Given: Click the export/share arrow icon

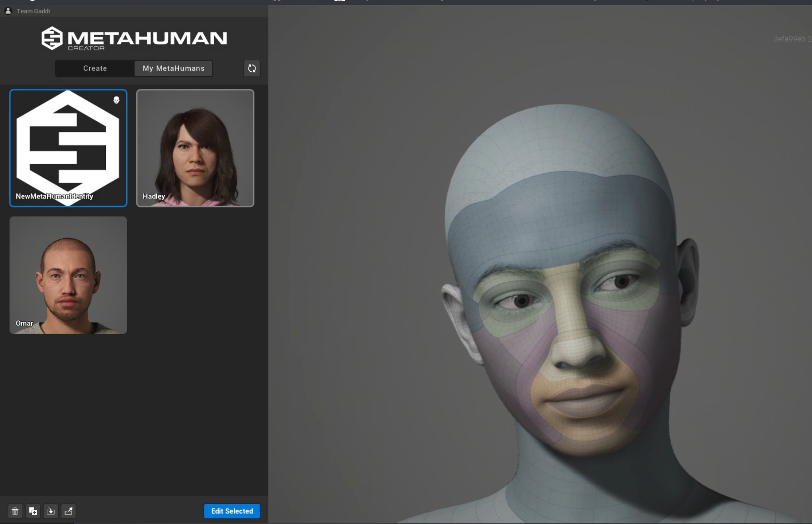Looking at the screenshot, I should pos(68,511).
